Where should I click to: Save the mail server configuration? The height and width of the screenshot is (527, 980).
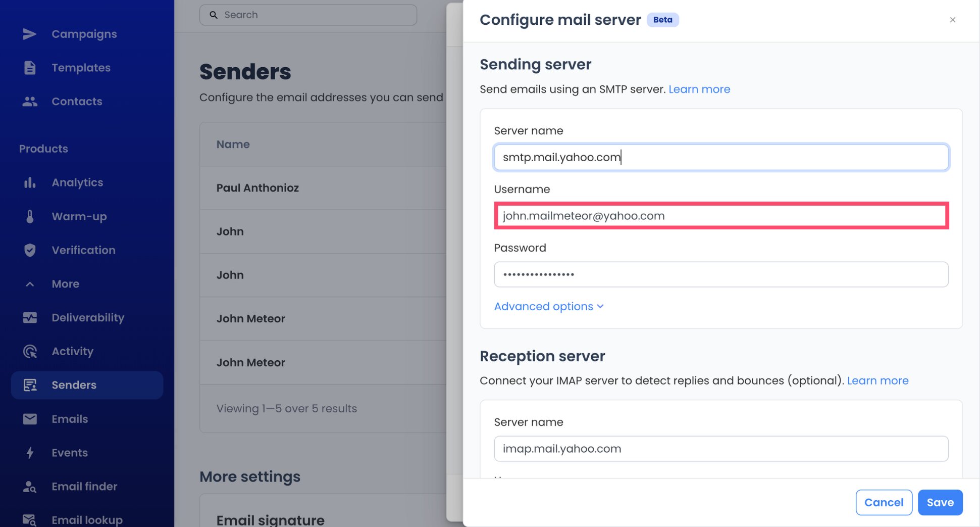tap(940, 502)
